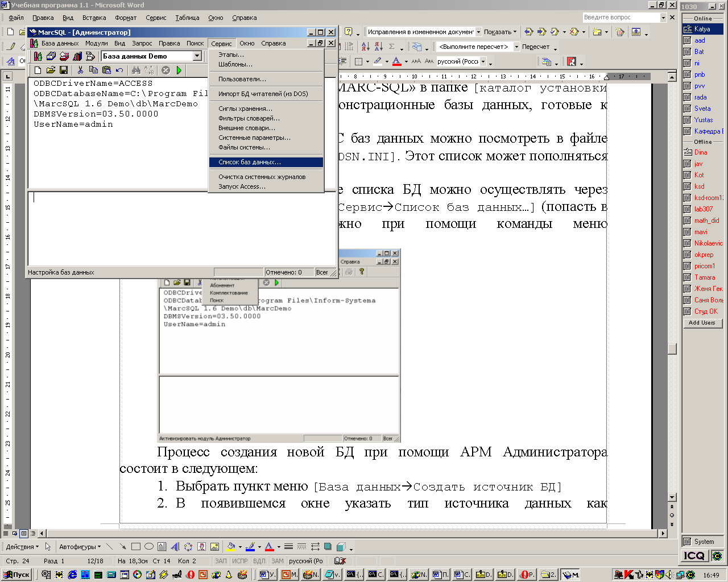The width and height of the screenshot is (728, 582).
Task: Click Next change icon in Reviewing toolbar
Action: [x=541, y=32]
